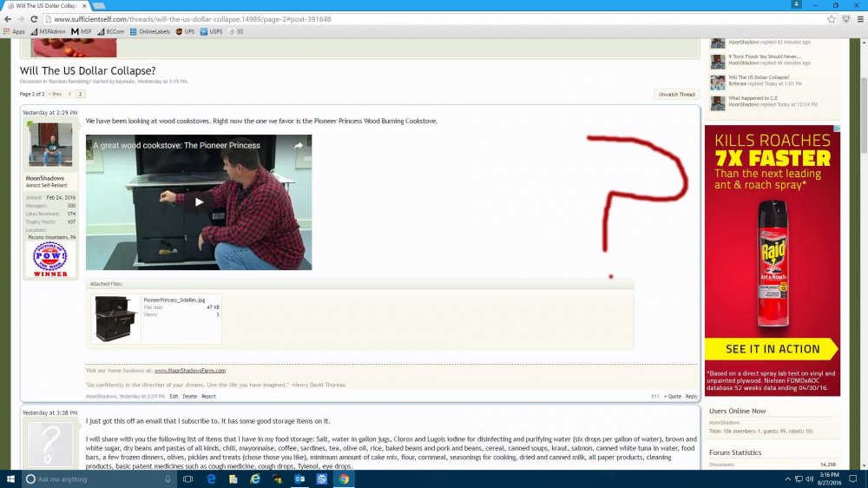Click the Chrome user profile icon in title bar
The width and height of the screenshot is (868, 488).
click(796, 4)
